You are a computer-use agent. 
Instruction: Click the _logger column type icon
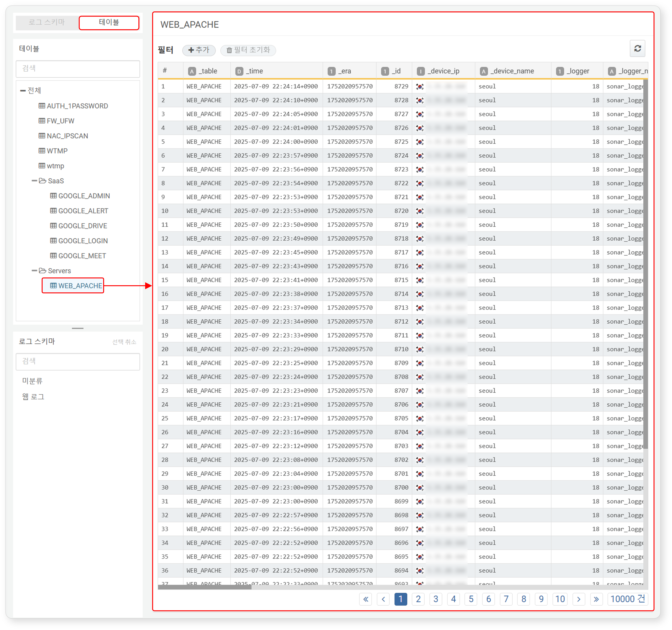pos(560,71)
